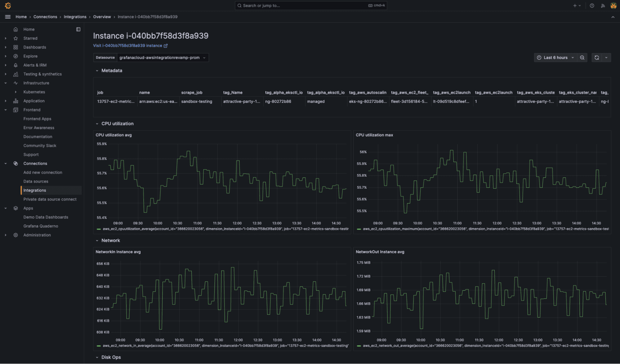Open the Explore section icon

(16, 56)
